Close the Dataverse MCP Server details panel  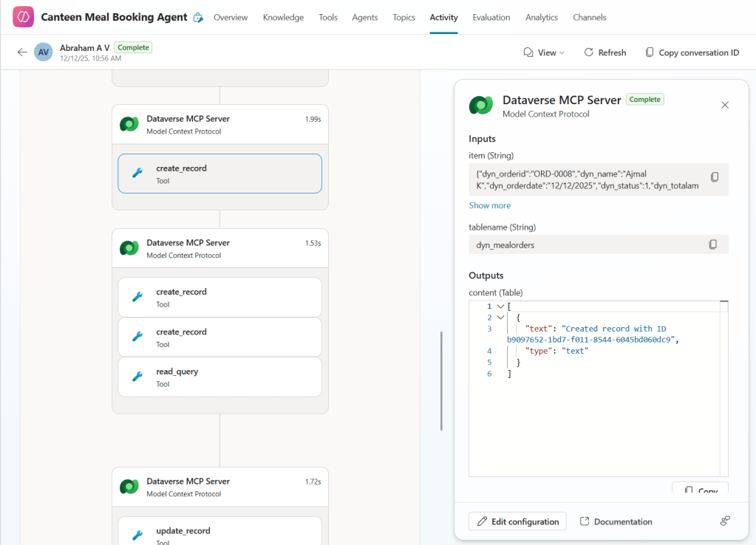pos(724,105)
